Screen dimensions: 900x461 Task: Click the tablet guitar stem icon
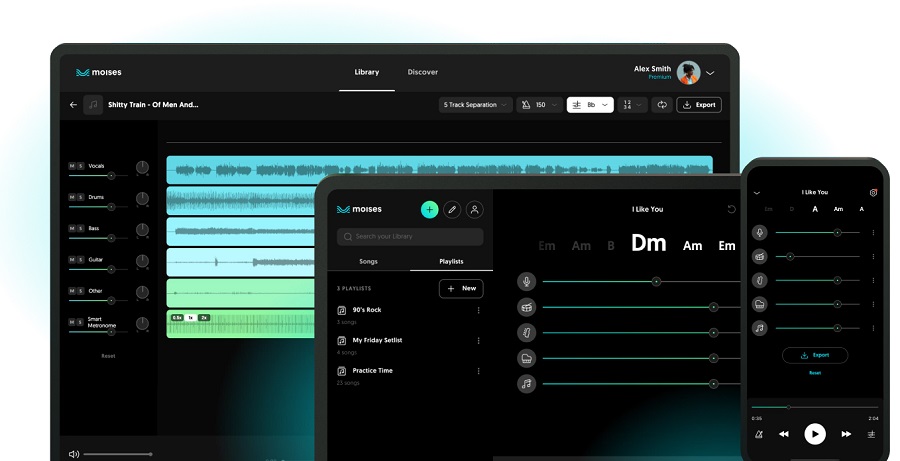(x=526, y=333)
